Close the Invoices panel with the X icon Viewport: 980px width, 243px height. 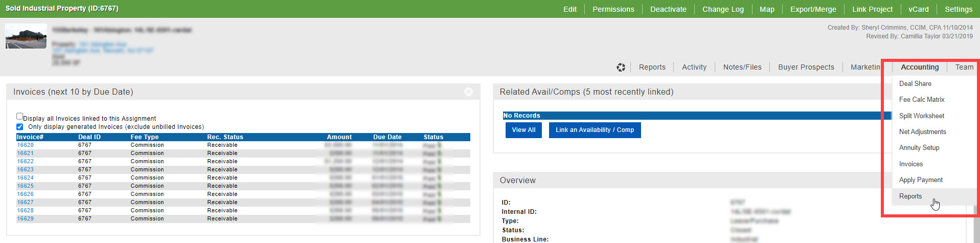pos(468,92)
